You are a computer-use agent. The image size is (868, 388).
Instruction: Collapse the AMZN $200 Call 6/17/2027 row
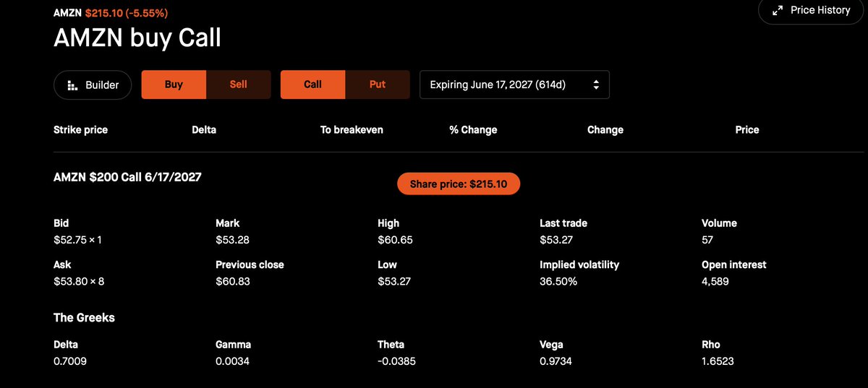tap(127, 177)
